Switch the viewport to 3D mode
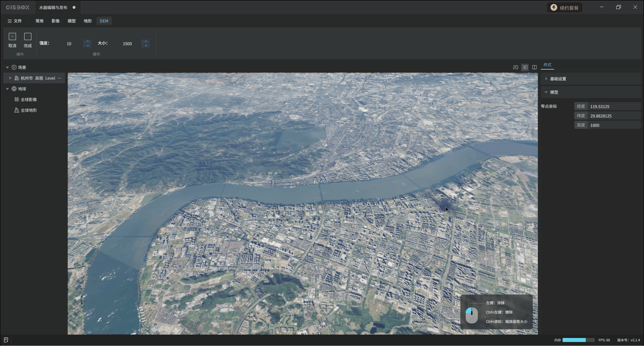The width and height of the screenshot is (644, 346). (x=525, y=67)
